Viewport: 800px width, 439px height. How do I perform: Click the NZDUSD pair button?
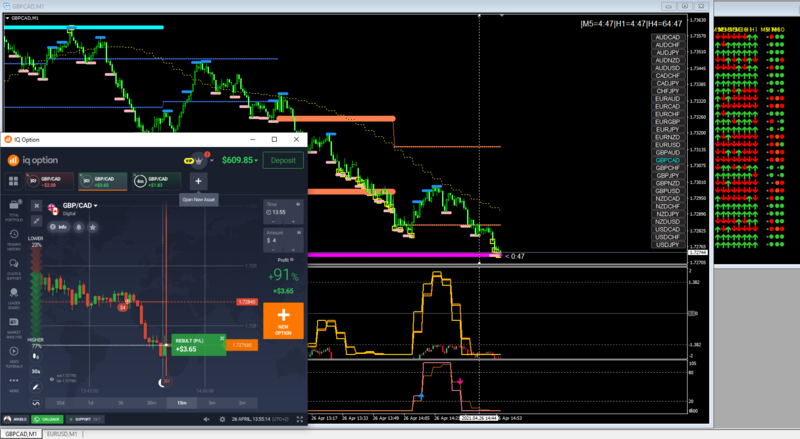[x=667, y=222]
